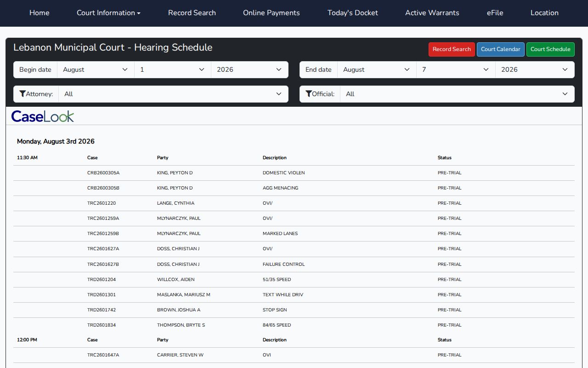
Task: Expand the Attorney filter dropdown
Action: [x=173, y=94]
